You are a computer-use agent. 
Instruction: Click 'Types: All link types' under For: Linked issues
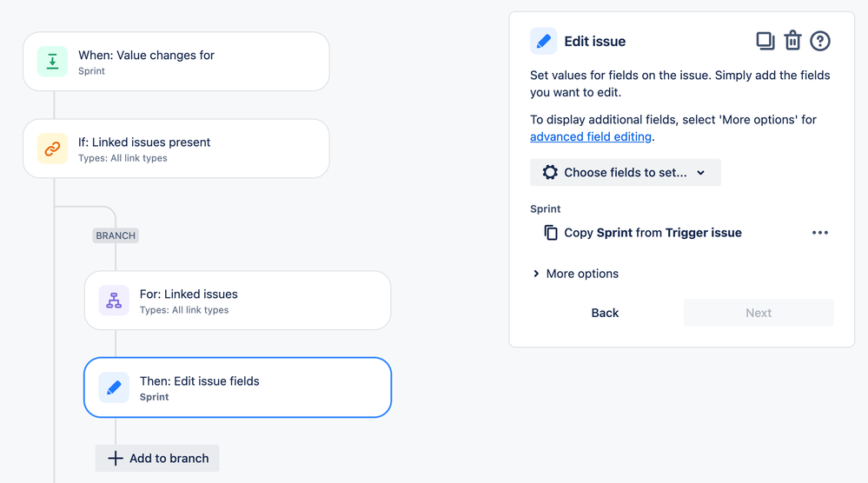(184, 310)
